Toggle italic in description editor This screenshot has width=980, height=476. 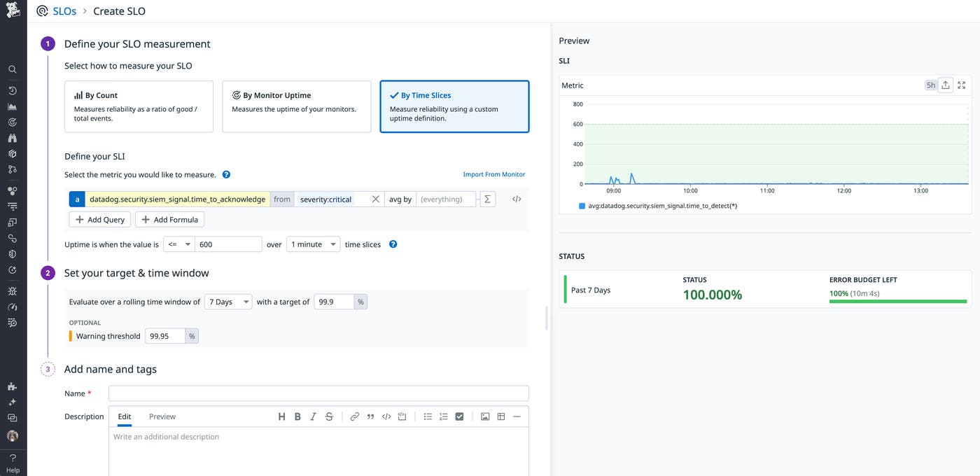(x=313, y=416)
